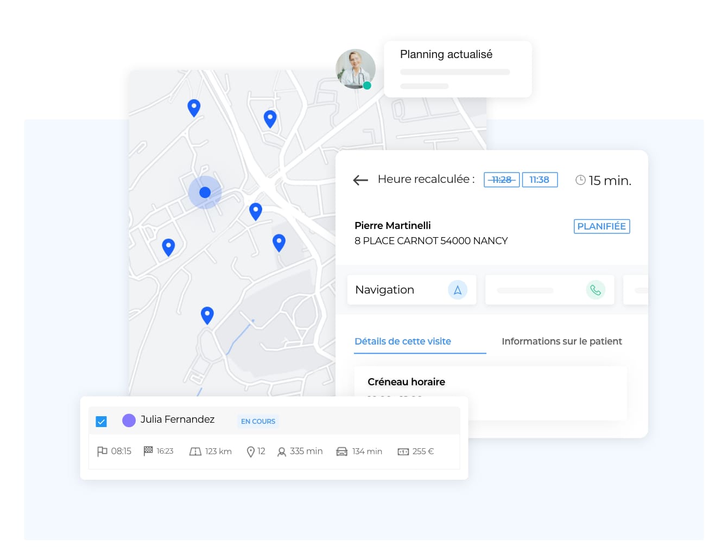The height and width of the screenshot is (560, 728).
Task: Click the bottom-most map pin
Action: 207,315
